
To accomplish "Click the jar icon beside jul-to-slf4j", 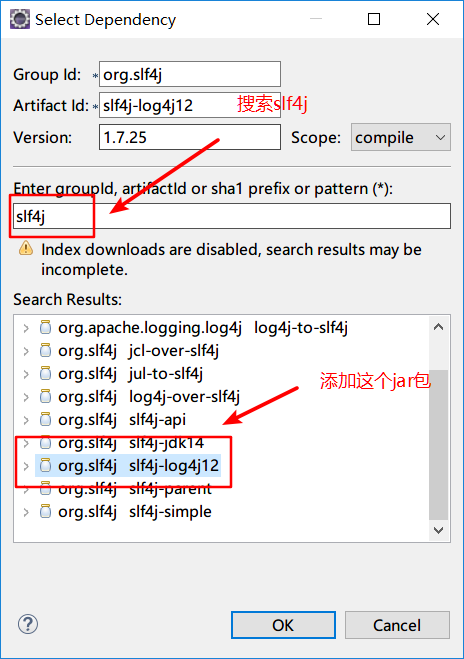I will coord(45,374).
